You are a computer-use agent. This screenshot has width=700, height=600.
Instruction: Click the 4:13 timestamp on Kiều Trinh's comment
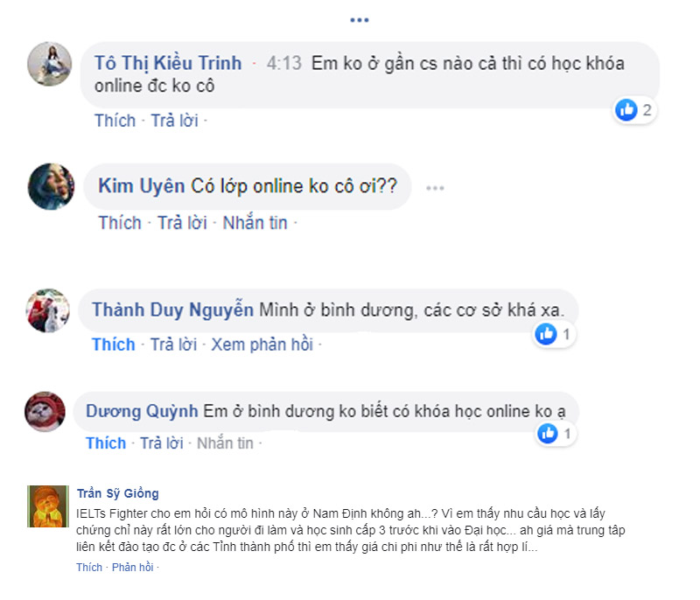(283, 64)
